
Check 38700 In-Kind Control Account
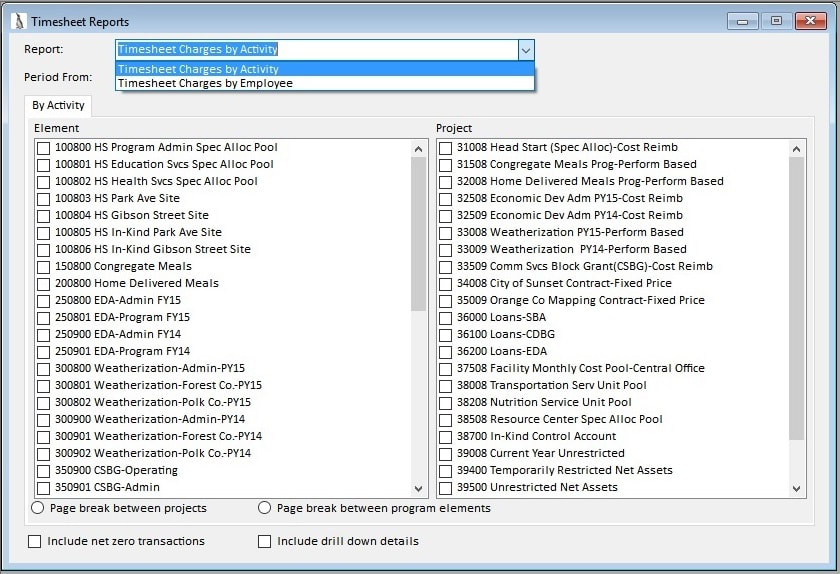tap(445, 437)
